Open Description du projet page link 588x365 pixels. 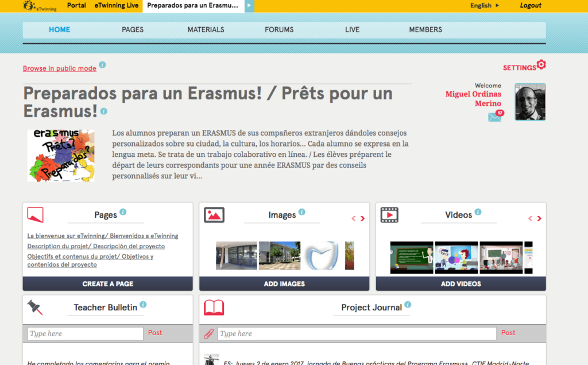[96, 247]
